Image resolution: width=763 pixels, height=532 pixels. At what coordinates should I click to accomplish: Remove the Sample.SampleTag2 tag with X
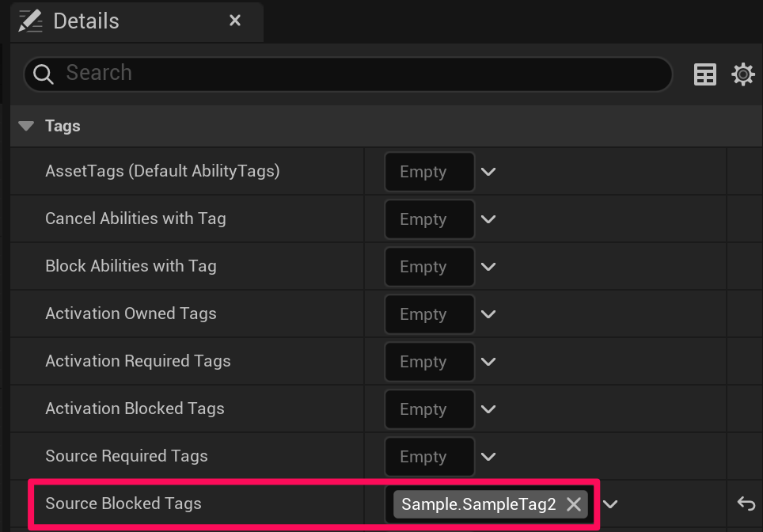574,504
